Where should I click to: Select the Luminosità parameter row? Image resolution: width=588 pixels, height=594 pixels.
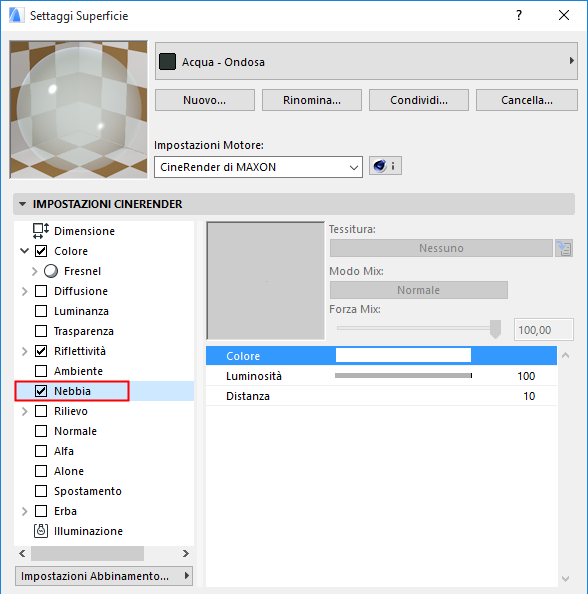[x=382, y=376]
